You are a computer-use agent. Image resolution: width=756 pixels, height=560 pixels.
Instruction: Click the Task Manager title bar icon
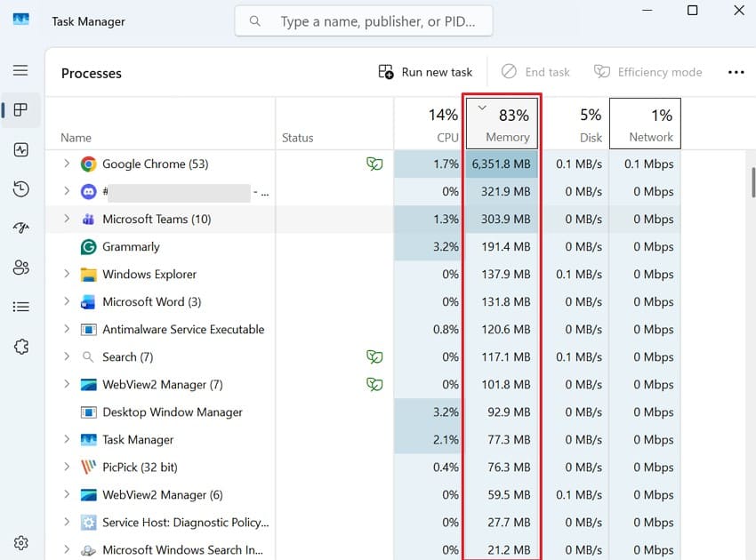pos(20,20)
